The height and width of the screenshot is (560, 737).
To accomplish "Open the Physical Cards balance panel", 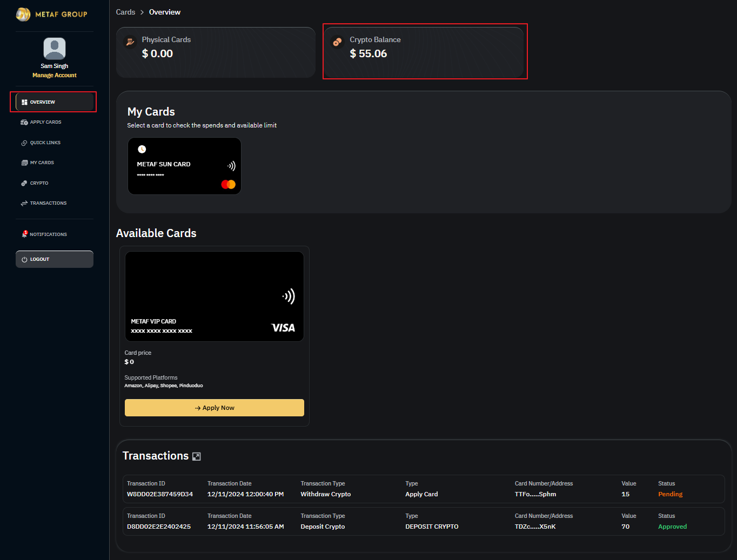I will click(216, 52).
